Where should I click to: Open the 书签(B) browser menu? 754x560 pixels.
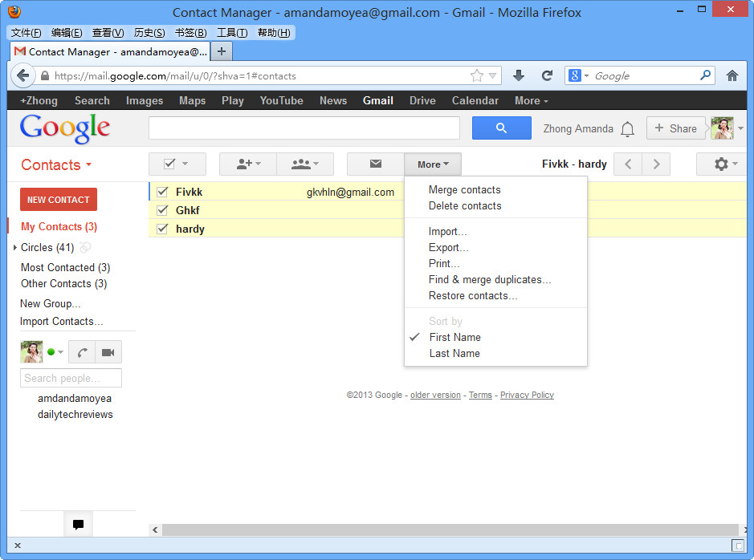coord(190,33)
